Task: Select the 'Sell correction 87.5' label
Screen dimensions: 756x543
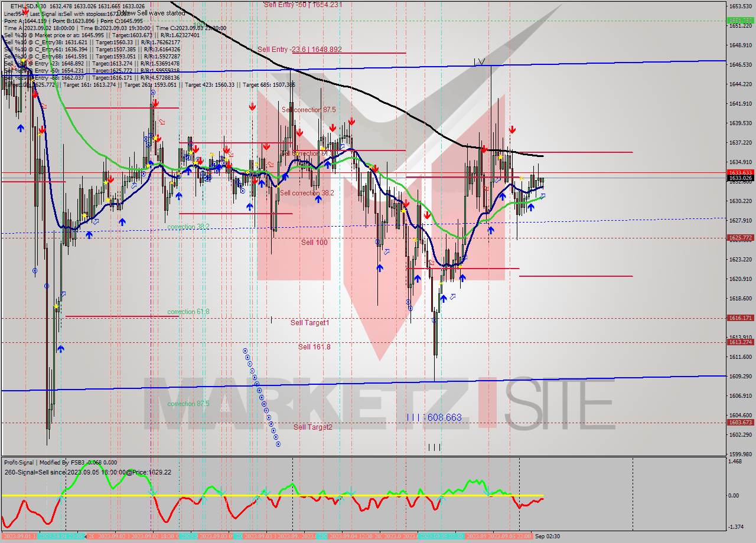Action: point(308,110)
